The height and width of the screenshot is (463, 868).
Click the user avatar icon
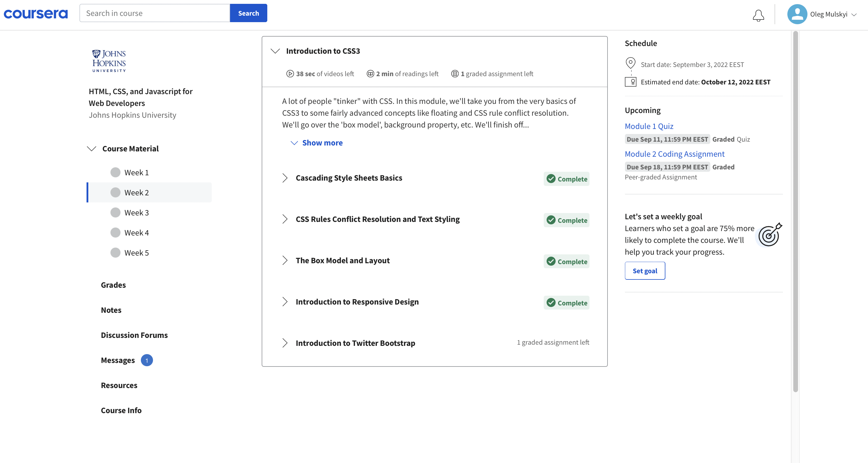pyautogui.click(x=797, y=14)
